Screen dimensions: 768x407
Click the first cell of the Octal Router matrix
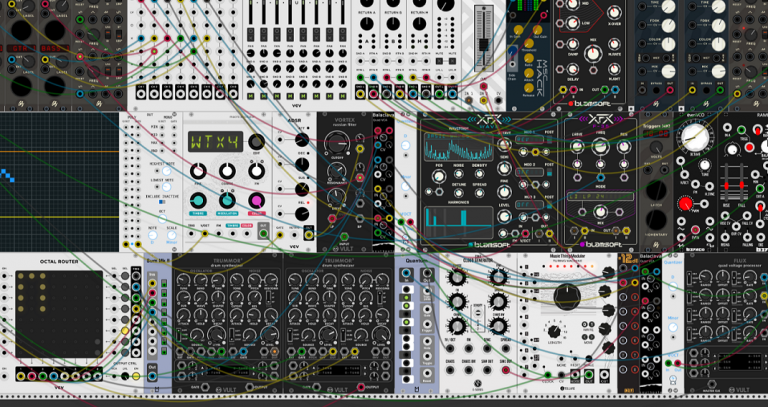(21, 276)
